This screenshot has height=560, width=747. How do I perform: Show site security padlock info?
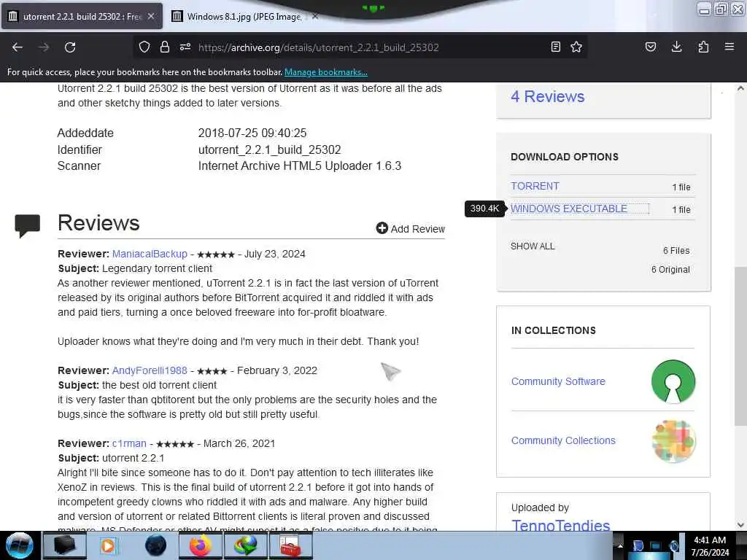click(x=165, y=47)
